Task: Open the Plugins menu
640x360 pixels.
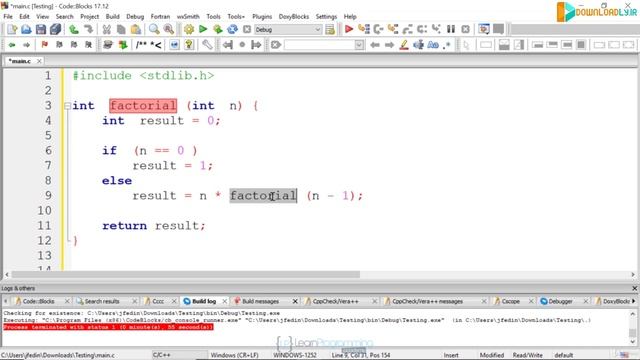Action: (x=262, y=17)
